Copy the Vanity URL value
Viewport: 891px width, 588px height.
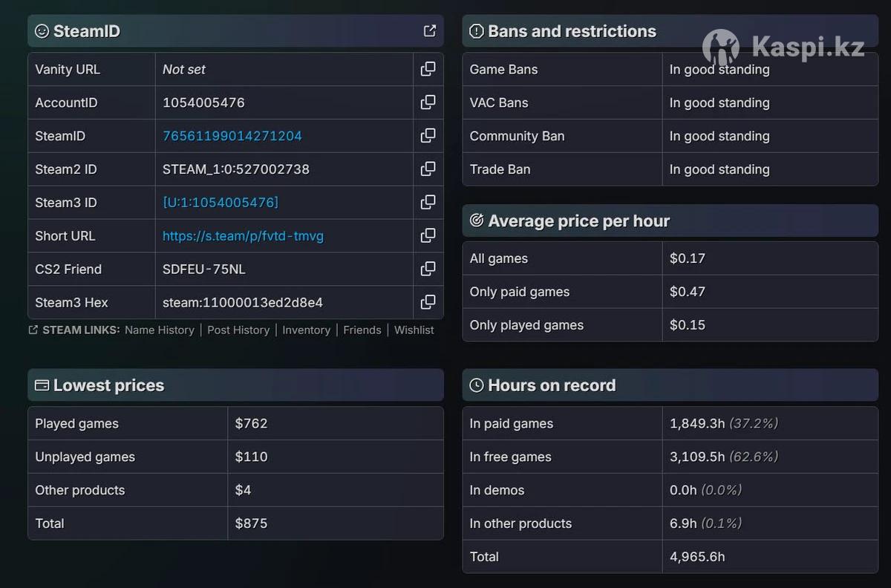pos(428,69)
